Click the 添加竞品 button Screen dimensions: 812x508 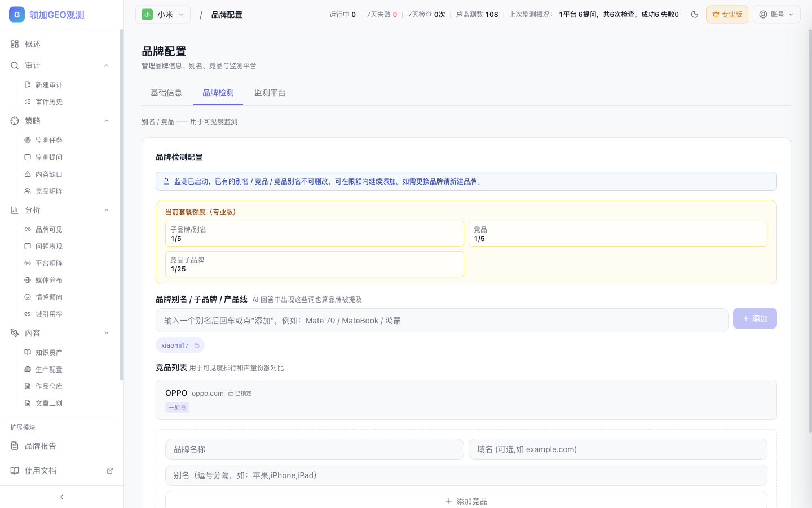click(x=466, y=501)
